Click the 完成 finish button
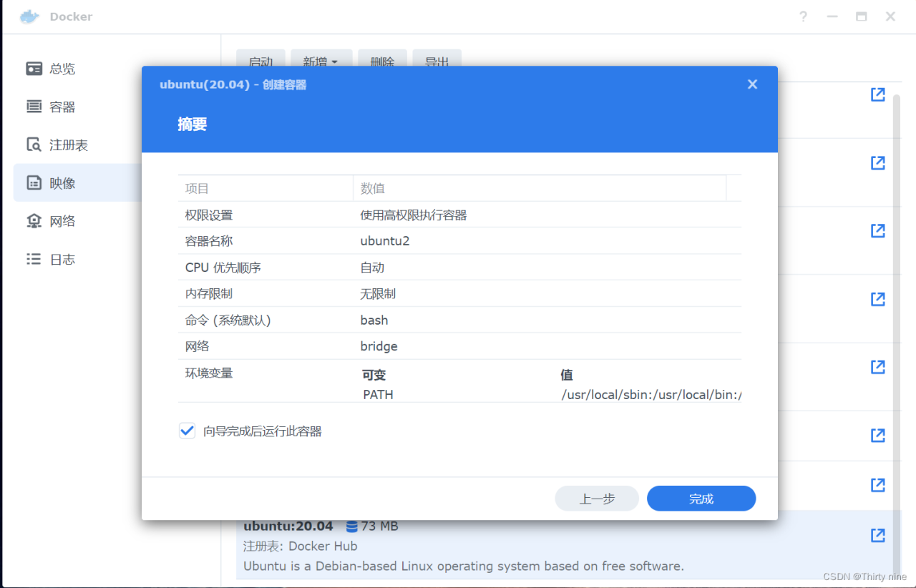The height and width of the screenshot is (588, 916). point(701,498)
